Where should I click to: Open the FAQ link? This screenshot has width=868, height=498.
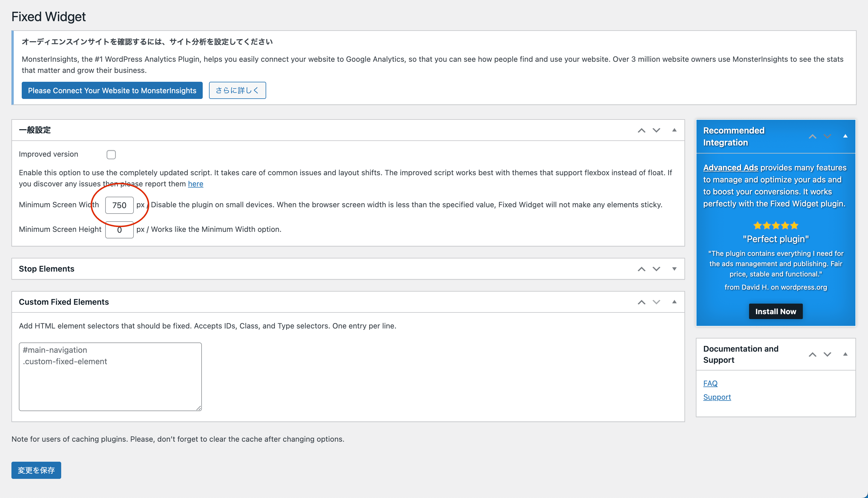(x=710, y=383)
